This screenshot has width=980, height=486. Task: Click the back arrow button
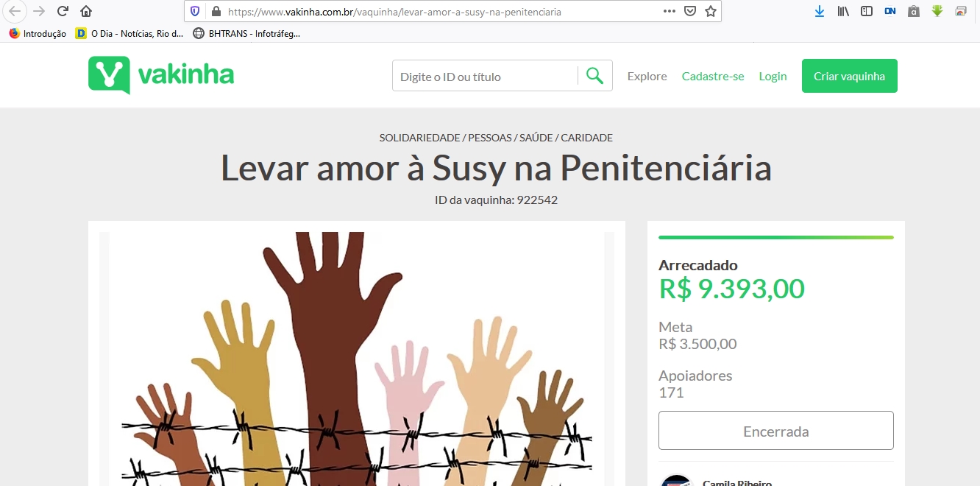point(15,11)
